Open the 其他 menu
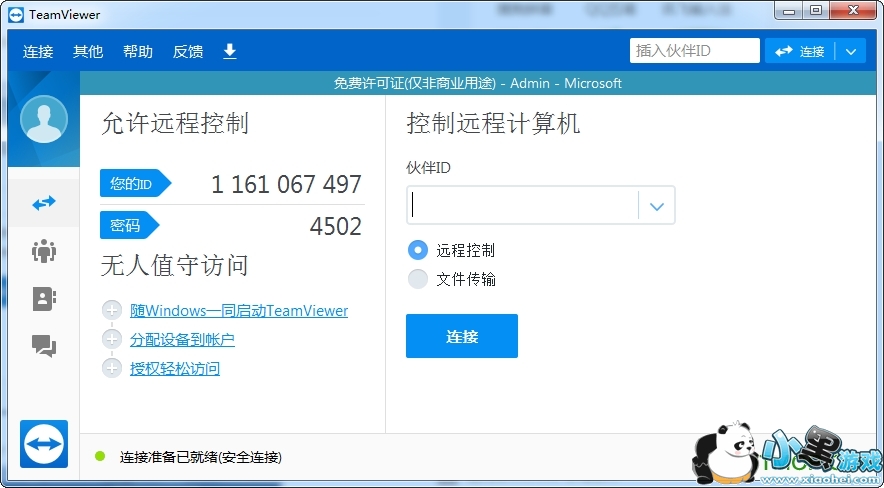 (88, 51)
